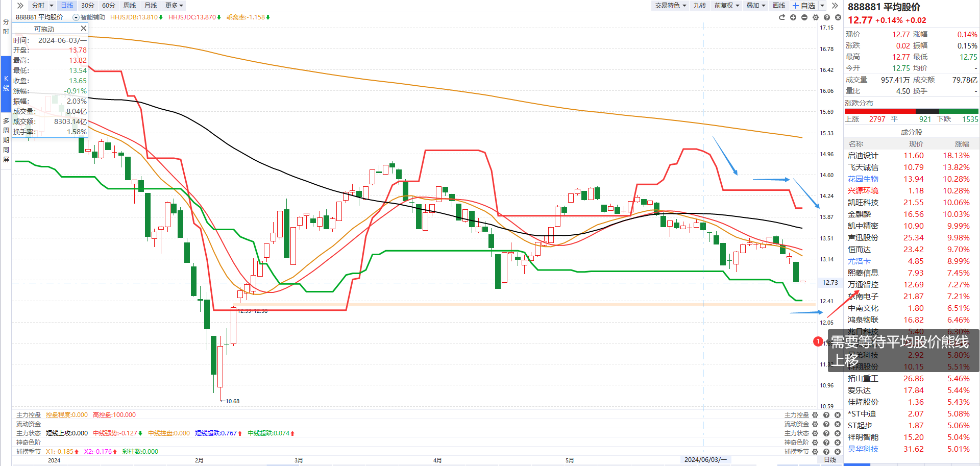Sort constituents by 涨幅 column header

[x=962, y=144]
